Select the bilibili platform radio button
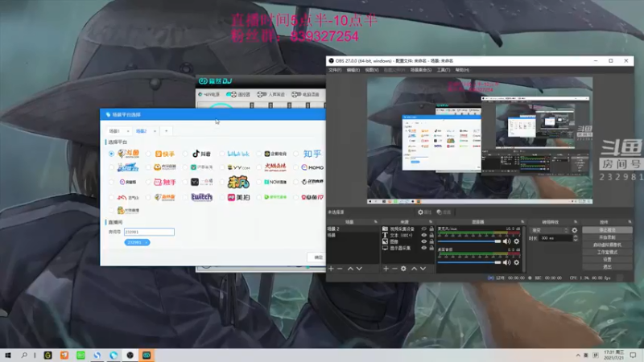The height and width of the screenshot is (362, 644). [222, 154]
